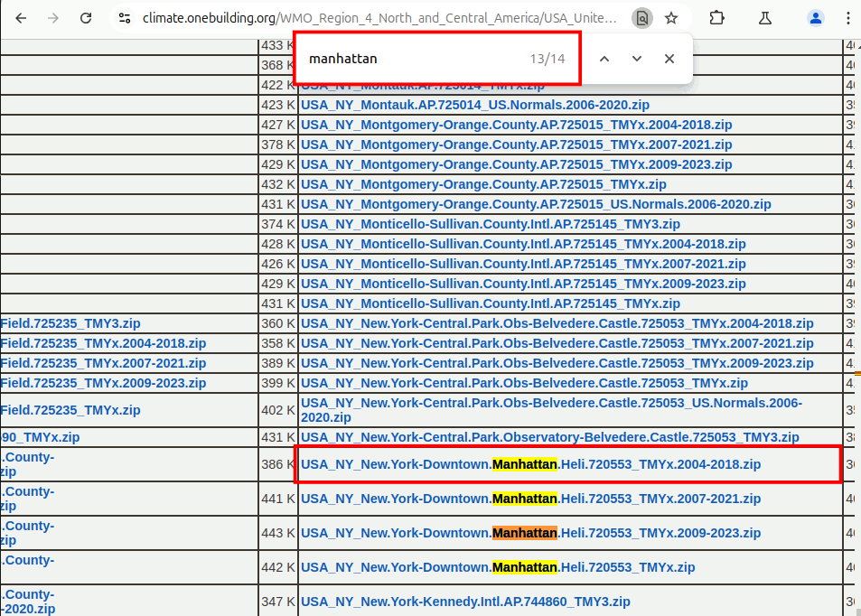The width and height of the screenshot is (861, 616).
Task: Open Monticello-Sullivan County TMY3 zip link
Action: [x=490, y=224]
